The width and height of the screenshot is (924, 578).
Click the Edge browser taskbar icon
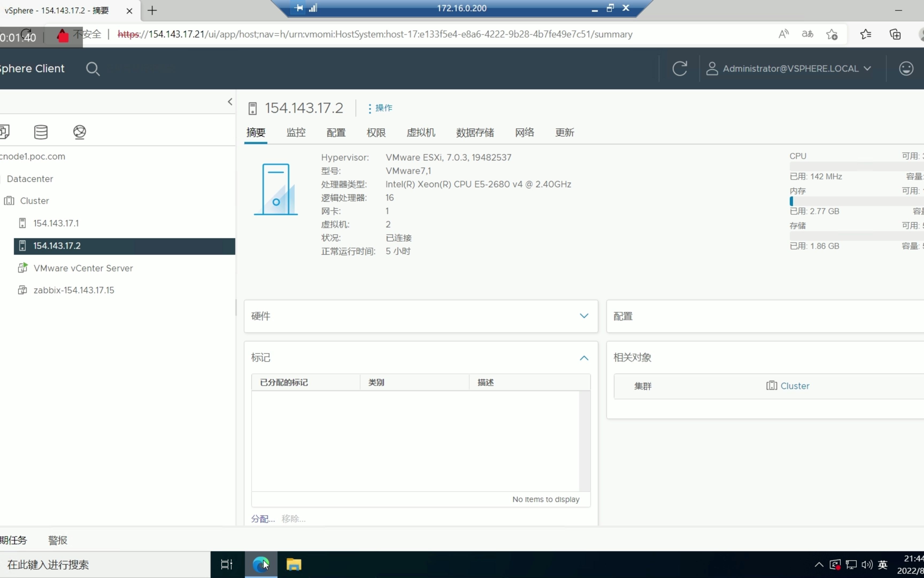(x=261, y=565)
